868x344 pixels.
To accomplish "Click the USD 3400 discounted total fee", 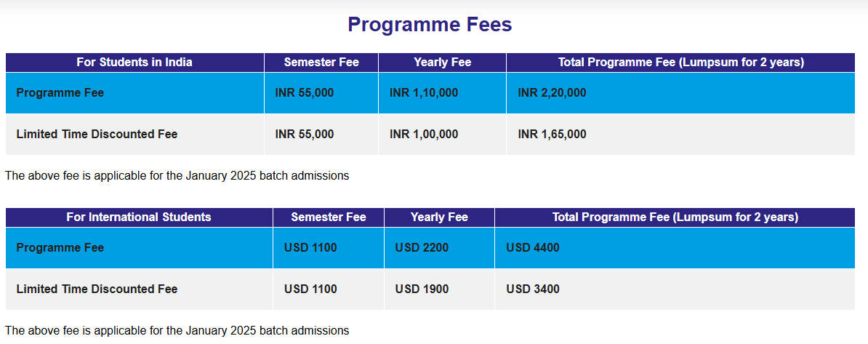I will click(x=533, y=289).
